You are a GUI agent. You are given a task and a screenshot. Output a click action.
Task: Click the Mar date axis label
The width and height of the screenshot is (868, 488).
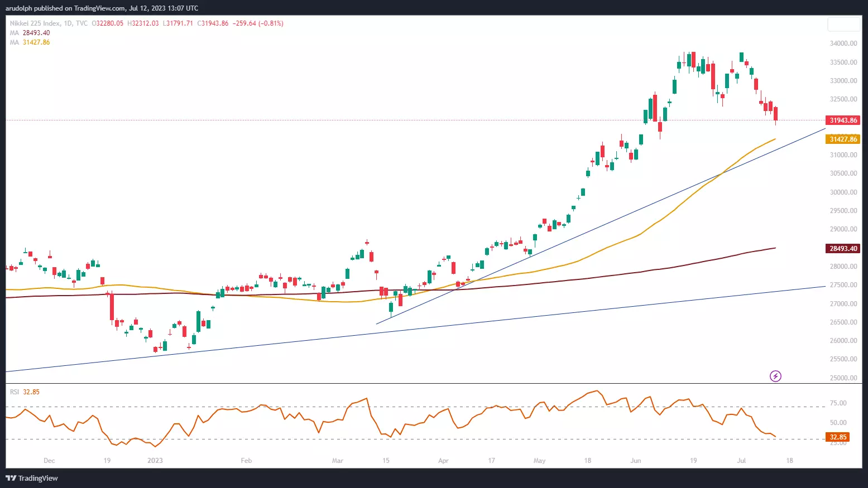(x=337, y=461)
